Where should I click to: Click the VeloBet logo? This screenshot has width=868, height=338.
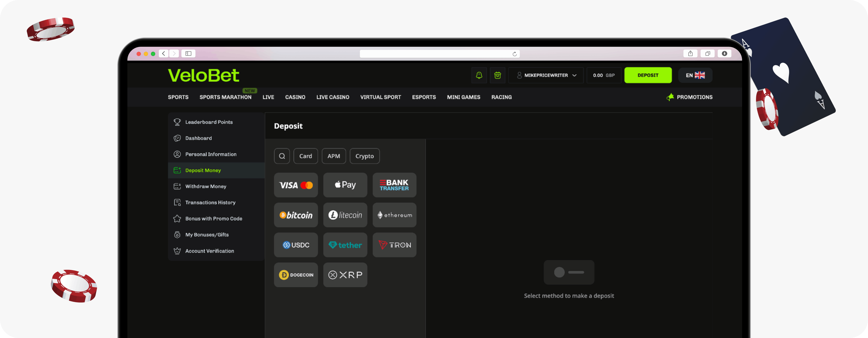pos(203,75)
